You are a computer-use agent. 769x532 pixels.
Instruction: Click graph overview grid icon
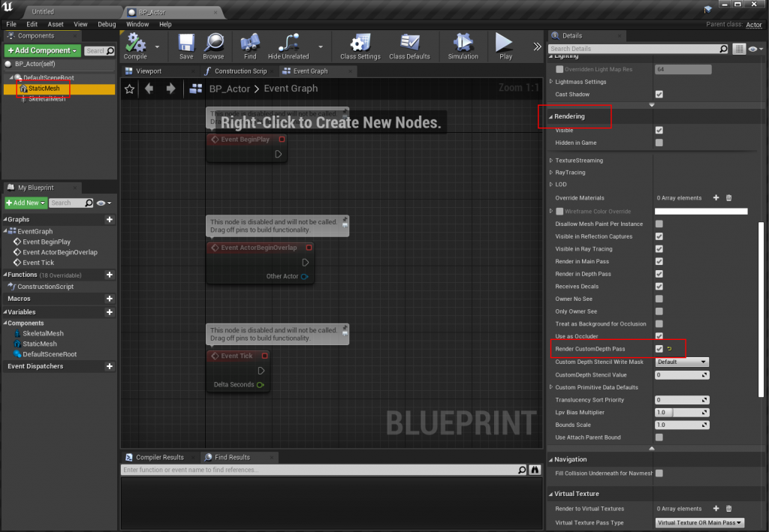click(196, 89)
